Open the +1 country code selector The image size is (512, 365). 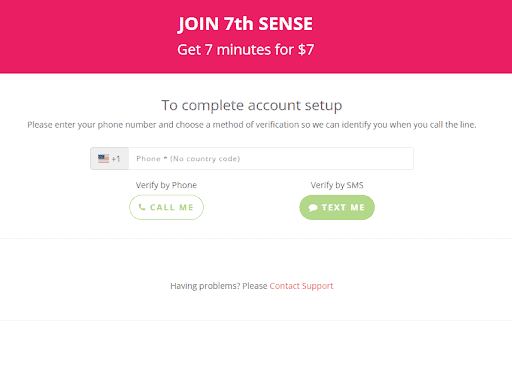coord(109,159)
